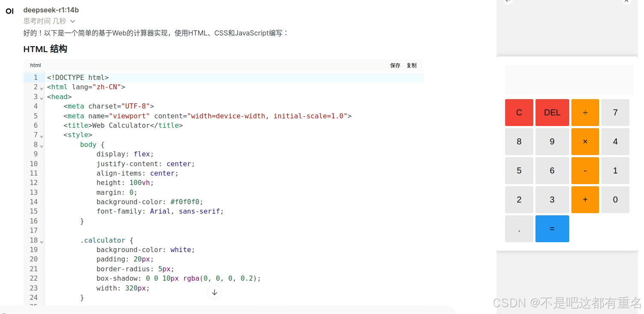Click the calculator display field
Viewport: 644px width, 314px height.
tap(569, 79)
